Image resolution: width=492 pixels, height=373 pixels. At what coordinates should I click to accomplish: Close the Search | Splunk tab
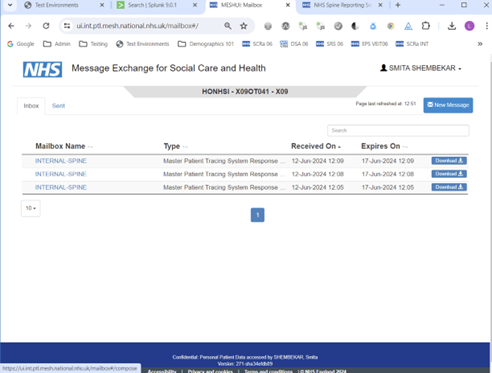coord(195,5)
